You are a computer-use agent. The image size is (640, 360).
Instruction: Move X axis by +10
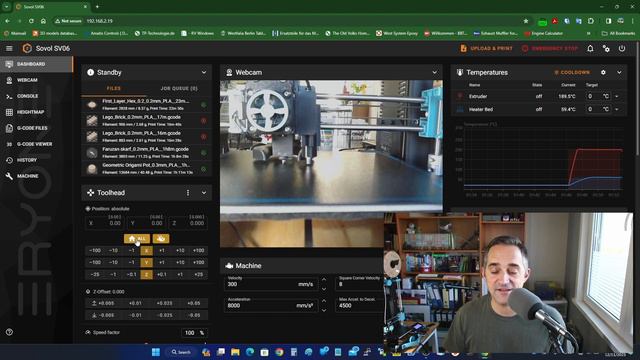pos(180,251)
